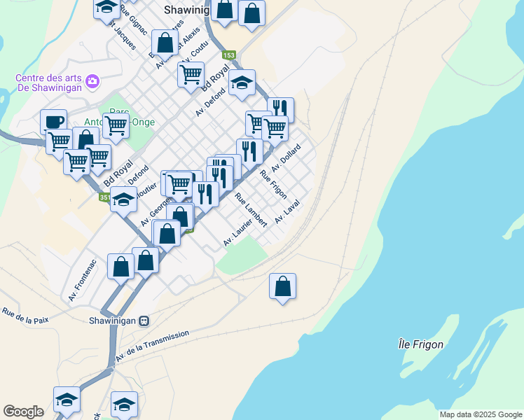Click the Av. Laurier street label

tap(237, 233)
